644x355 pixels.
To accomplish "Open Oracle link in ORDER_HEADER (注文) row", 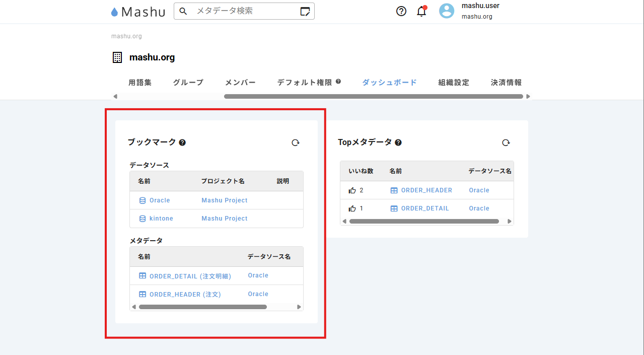I will [258, 294].
